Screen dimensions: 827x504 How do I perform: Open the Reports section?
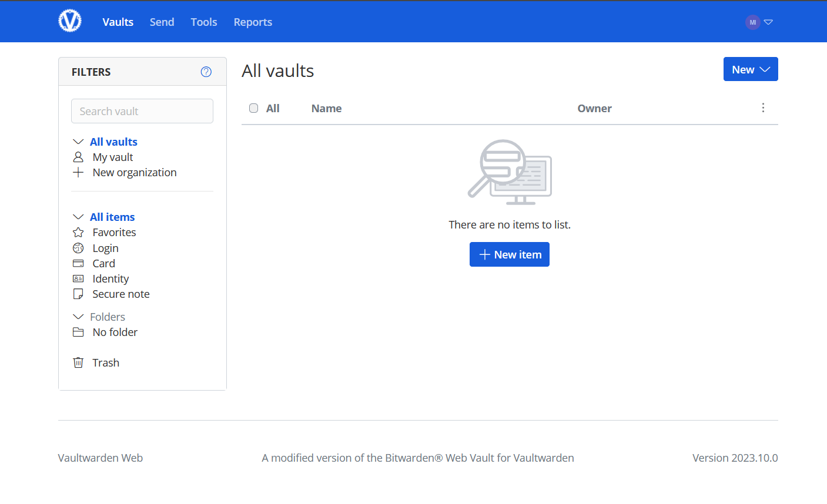point(253,22)
